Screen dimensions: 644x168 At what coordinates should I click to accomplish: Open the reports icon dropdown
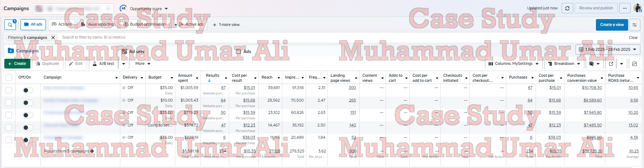tap(594, 64)
